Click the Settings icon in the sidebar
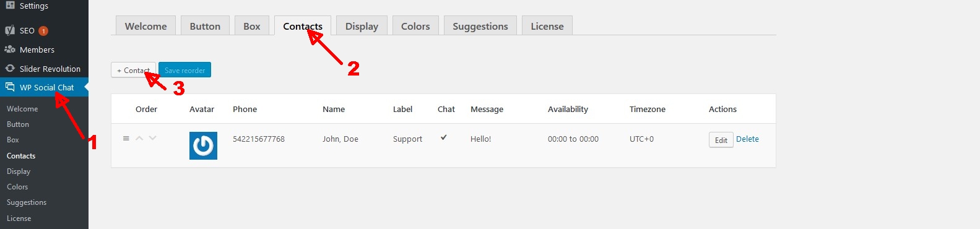Screen dimensions: 980x229 [10, 5]
